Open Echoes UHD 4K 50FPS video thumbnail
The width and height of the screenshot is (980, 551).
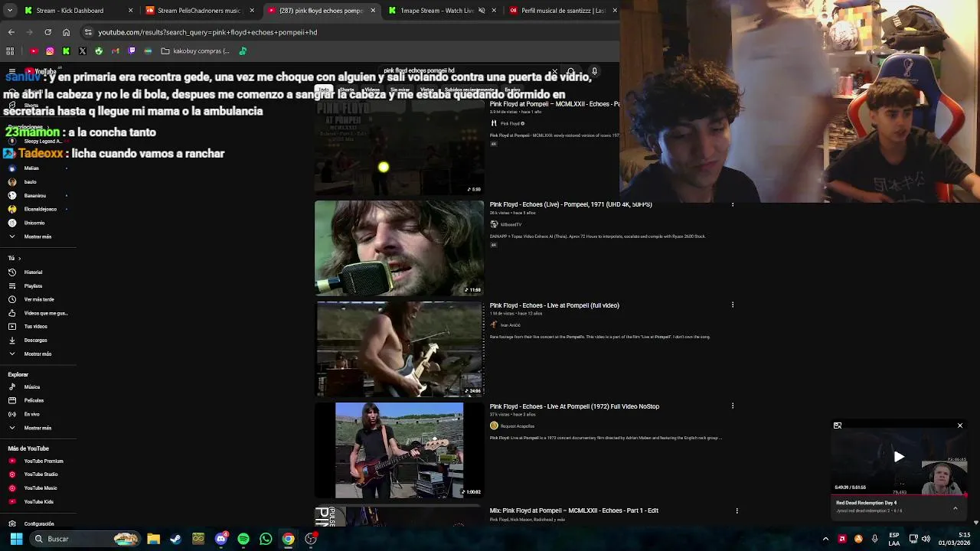pyautogui.click(x=399, y=248)
